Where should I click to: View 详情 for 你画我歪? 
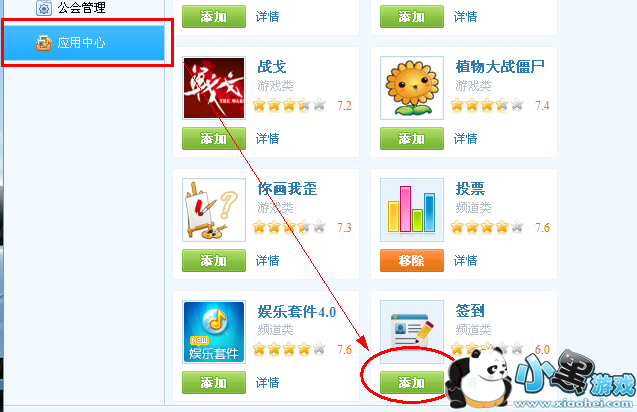click(x=267, y=260)
